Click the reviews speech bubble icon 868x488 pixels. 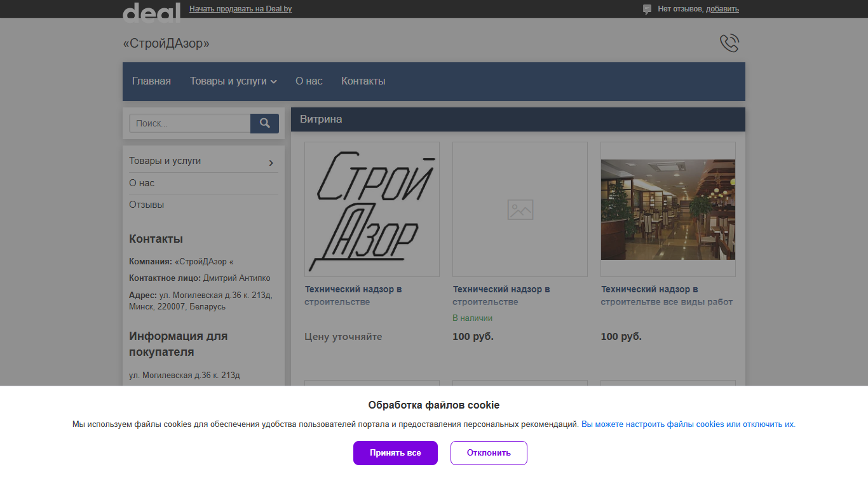(x=647, y=10)
